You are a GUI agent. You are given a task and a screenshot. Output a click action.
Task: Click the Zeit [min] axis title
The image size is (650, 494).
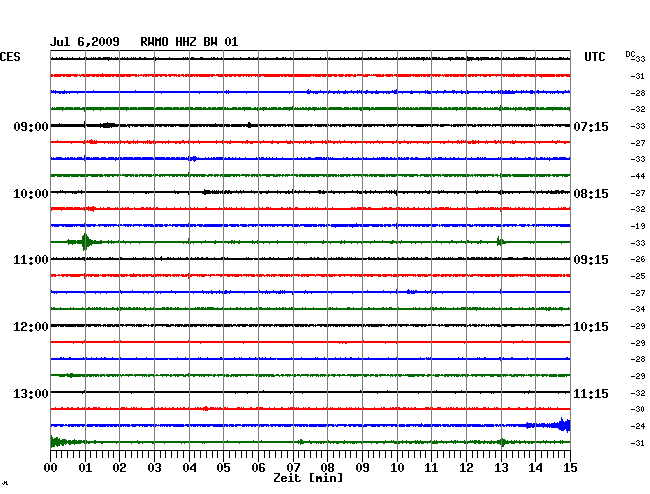click(x=308, y=478)
